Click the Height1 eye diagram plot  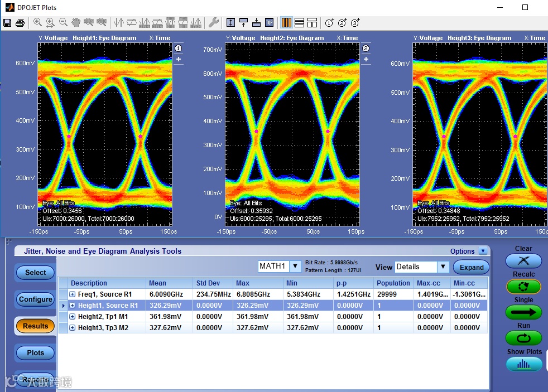coord(105,134)
